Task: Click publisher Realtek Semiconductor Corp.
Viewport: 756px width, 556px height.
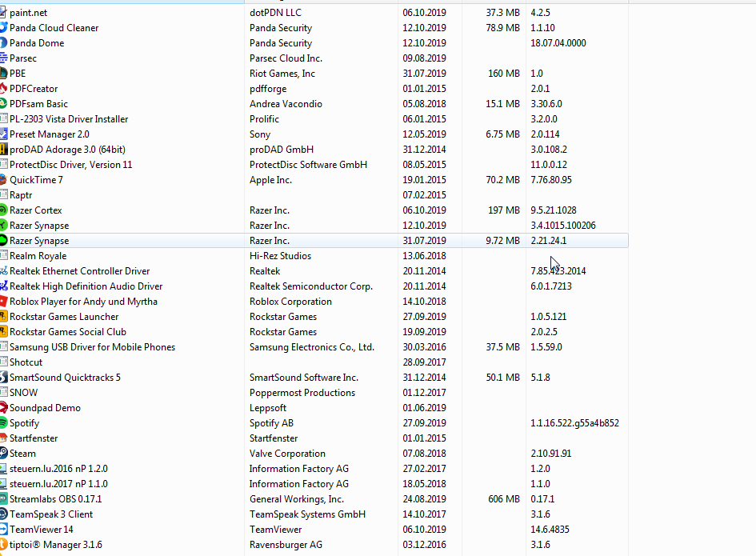Action: [311, 286]
